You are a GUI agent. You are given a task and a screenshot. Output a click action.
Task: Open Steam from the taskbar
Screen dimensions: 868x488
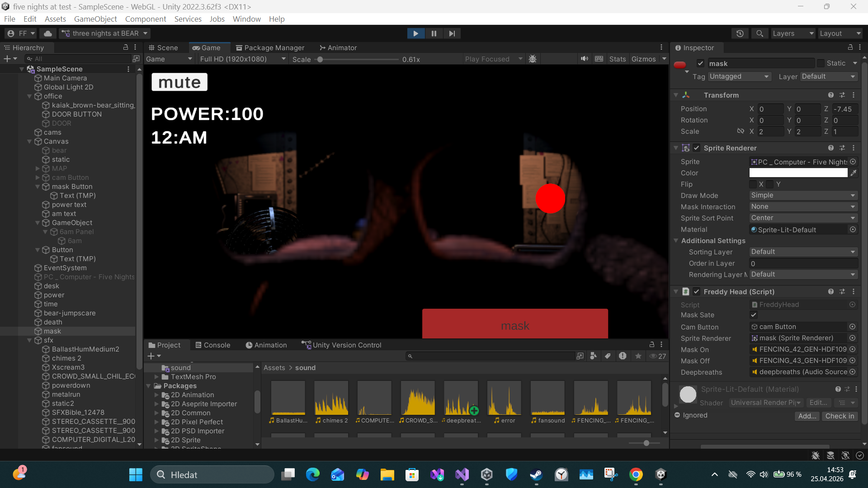coord(537,474)
